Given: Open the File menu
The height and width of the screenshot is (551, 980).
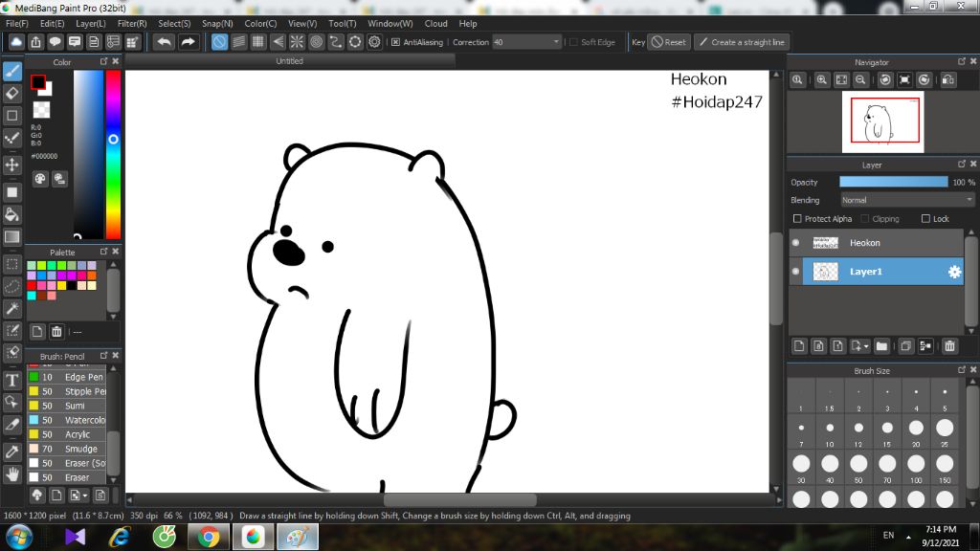Looking at the screenshot, I should tap(17, 23).
